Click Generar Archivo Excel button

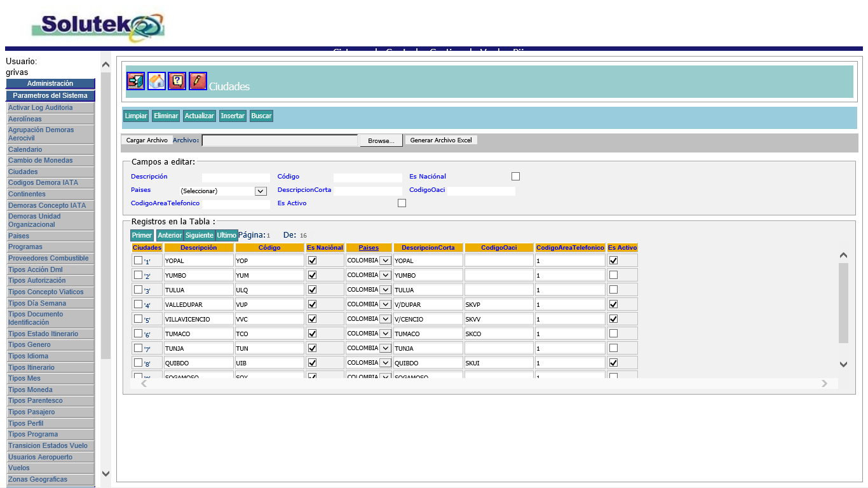pyautogui.click(x=441, y=140)
